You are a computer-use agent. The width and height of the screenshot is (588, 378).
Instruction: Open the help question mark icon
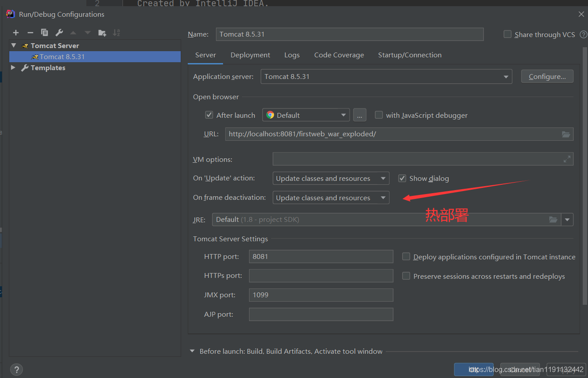point(16,370)
